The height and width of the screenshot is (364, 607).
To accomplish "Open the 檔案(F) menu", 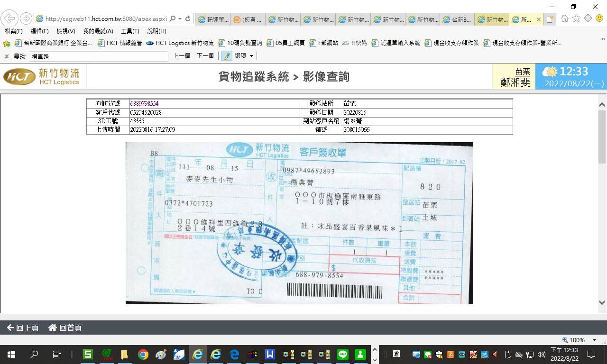I will 14,31.
